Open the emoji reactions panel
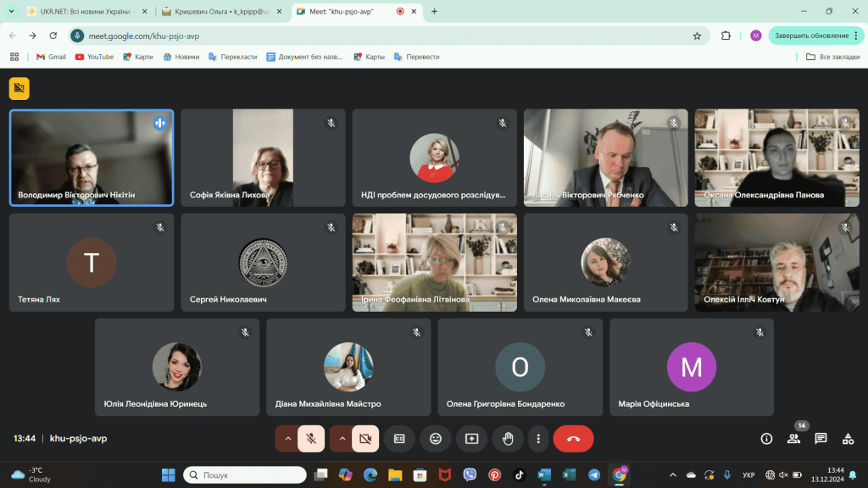Viewport: 868px width, 488px height. (436, 438)
